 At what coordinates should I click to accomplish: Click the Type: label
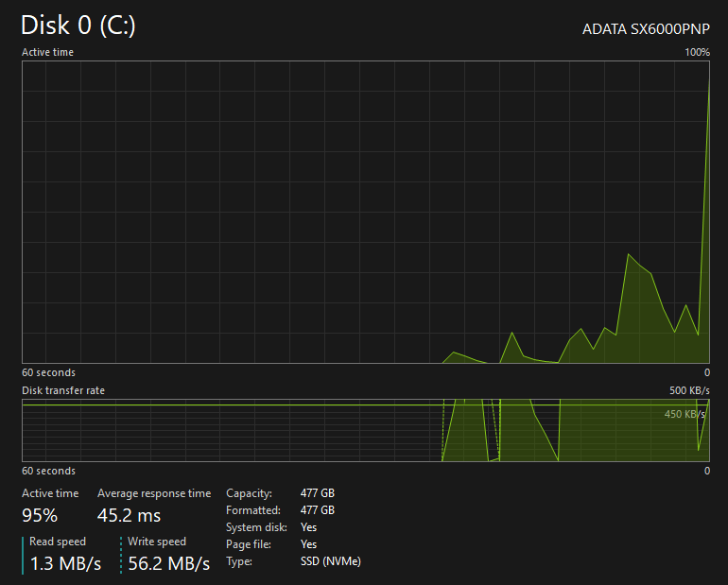coord(239,561)
